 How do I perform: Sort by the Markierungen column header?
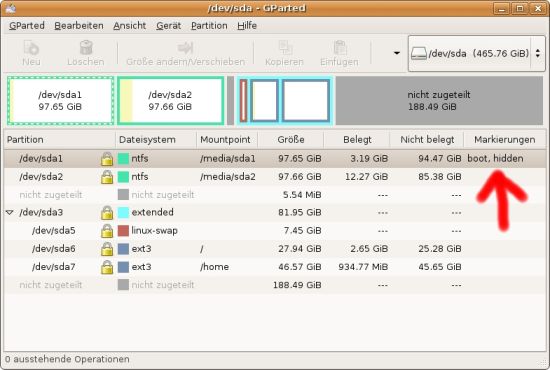coord(504,140)
